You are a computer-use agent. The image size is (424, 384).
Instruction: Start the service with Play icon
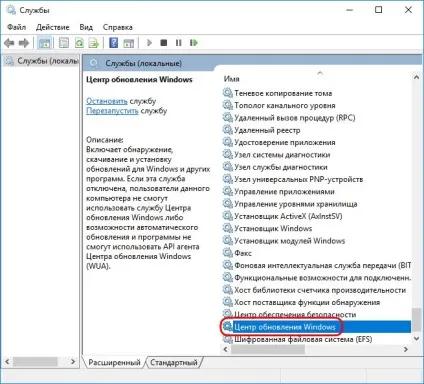tap(149, 43)
